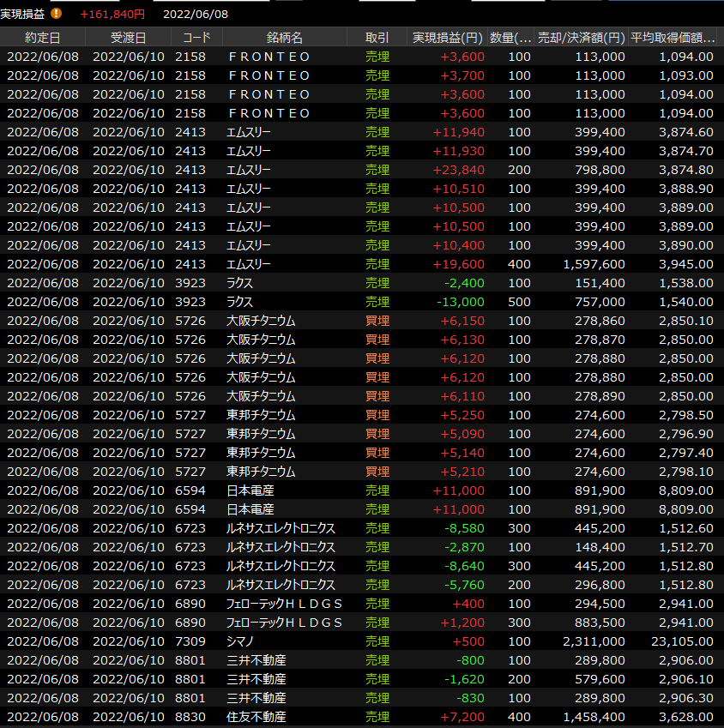
Task: Click the 銘柄名 column header
Action: [284, 38]
